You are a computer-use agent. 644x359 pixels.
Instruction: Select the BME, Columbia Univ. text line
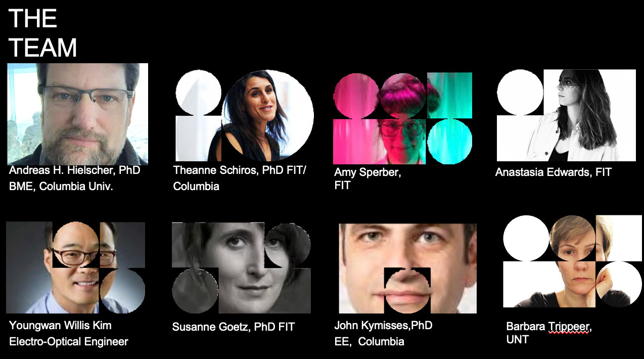tap(61, 186)
